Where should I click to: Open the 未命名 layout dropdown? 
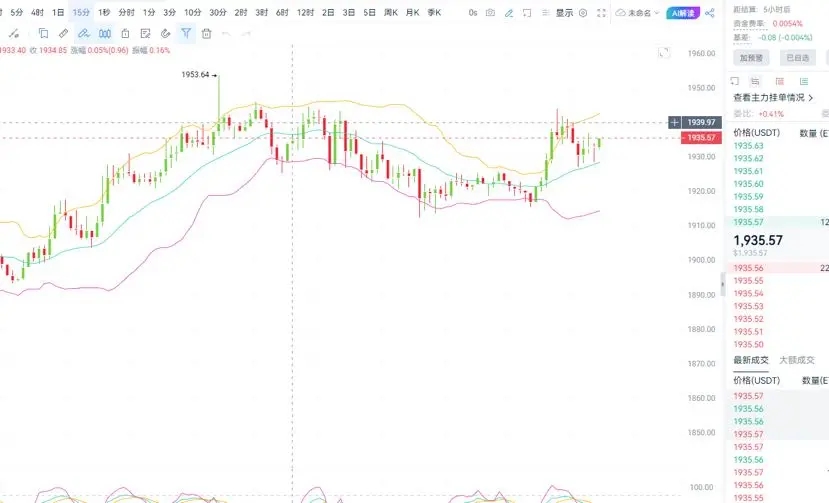[638, 13]
